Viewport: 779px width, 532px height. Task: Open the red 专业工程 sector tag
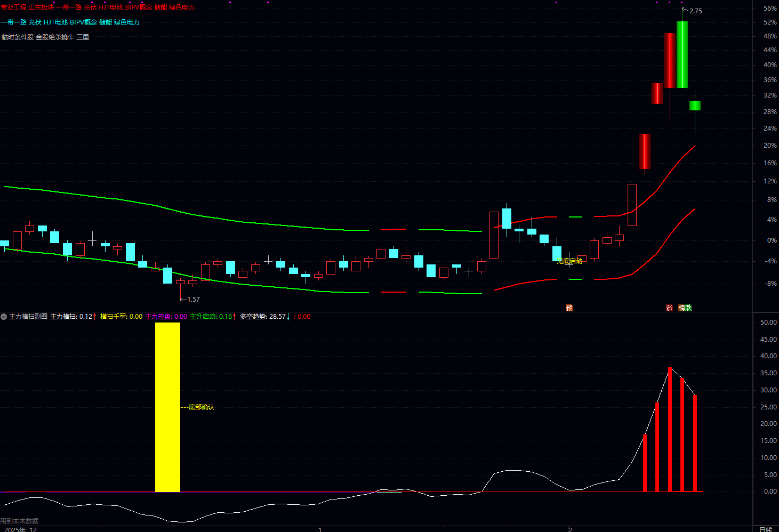pyautogui.click(x=13, y=7)
